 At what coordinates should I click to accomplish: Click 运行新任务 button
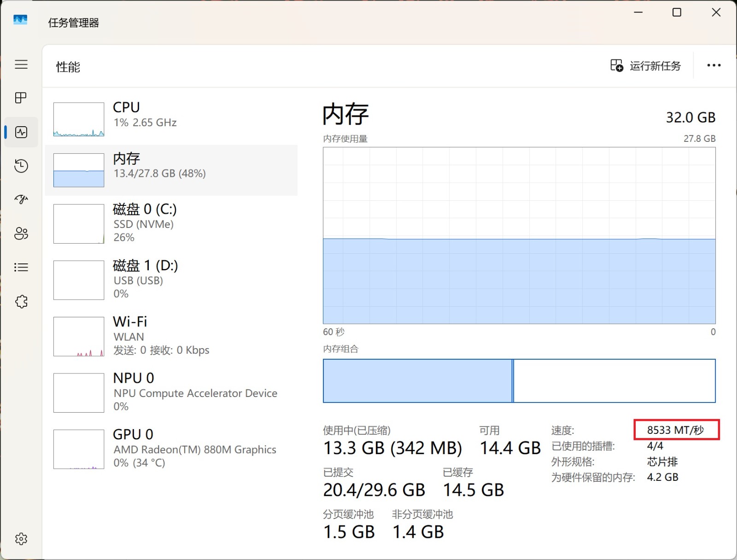646,66
